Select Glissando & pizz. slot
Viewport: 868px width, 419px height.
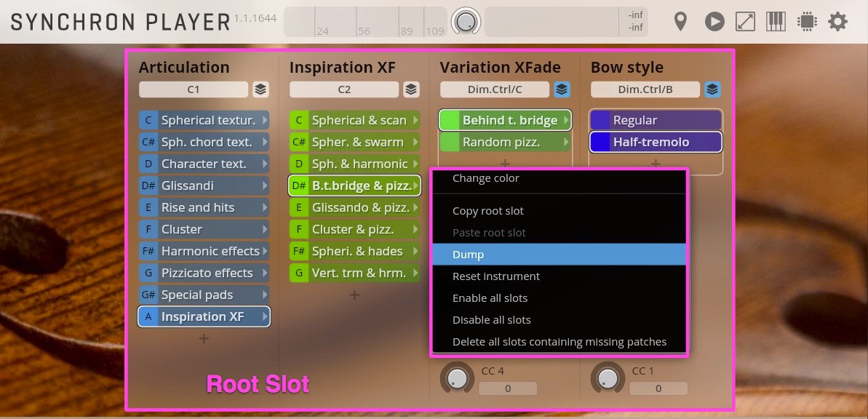[x=355, y=207]
